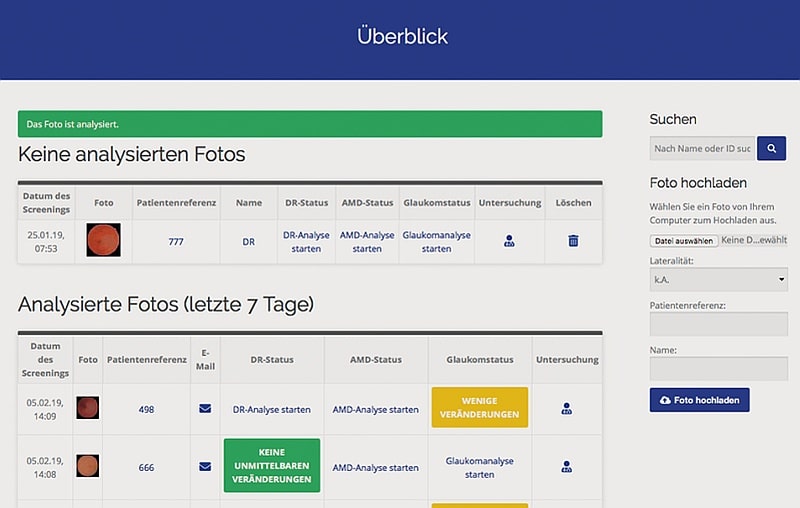Click green 'Keine unmittelbaren Veränderungen' status badge
The height and width of the screenshot is (508, 800).
pyautogui.click(x=272, y=466)
